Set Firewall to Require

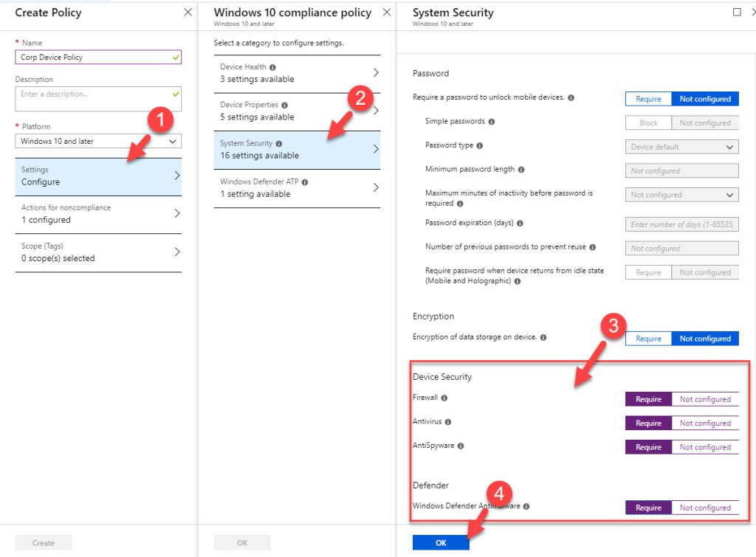[647, 398]
